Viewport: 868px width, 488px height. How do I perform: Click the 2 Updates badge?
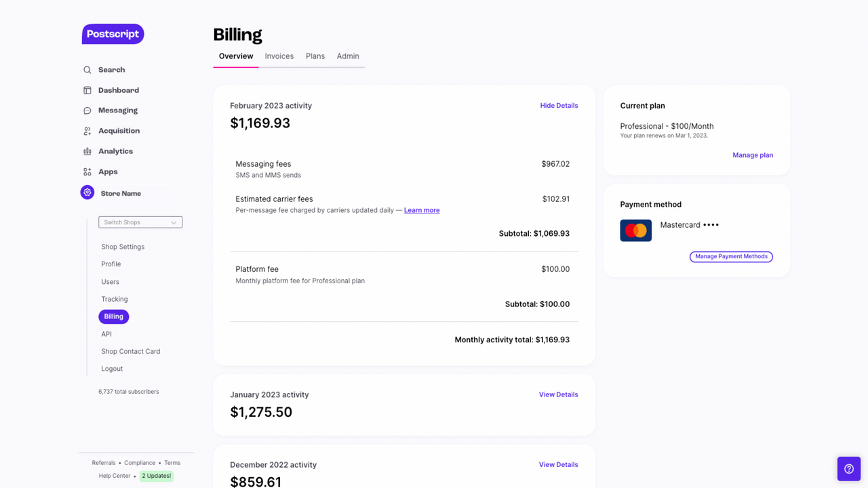click(156, 476)
